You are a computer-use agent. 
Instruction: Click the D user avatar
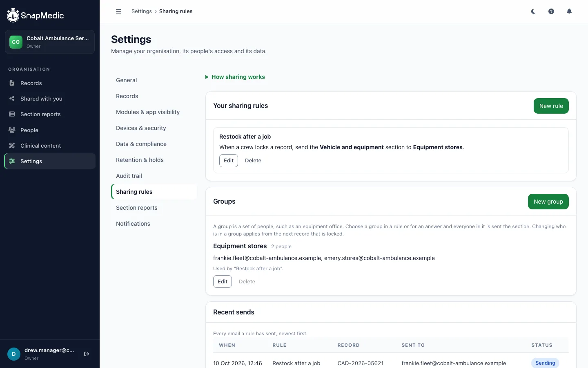14,354
